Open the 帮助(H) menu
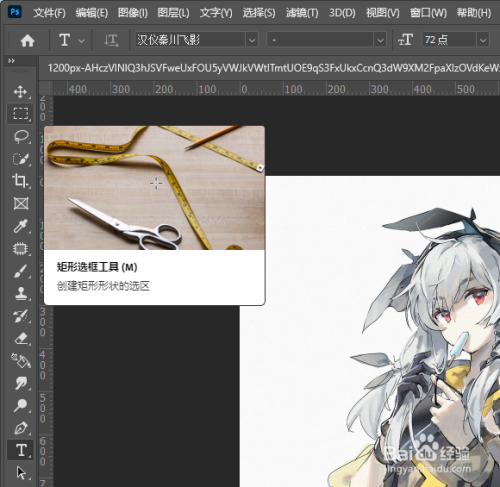The width and height of the screenshot is (500, 487). coord(473,13)
